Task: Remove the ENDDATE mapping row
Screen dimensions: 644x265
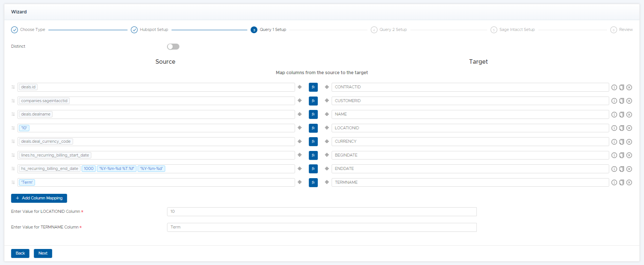Action: click(x=629, y=169)
